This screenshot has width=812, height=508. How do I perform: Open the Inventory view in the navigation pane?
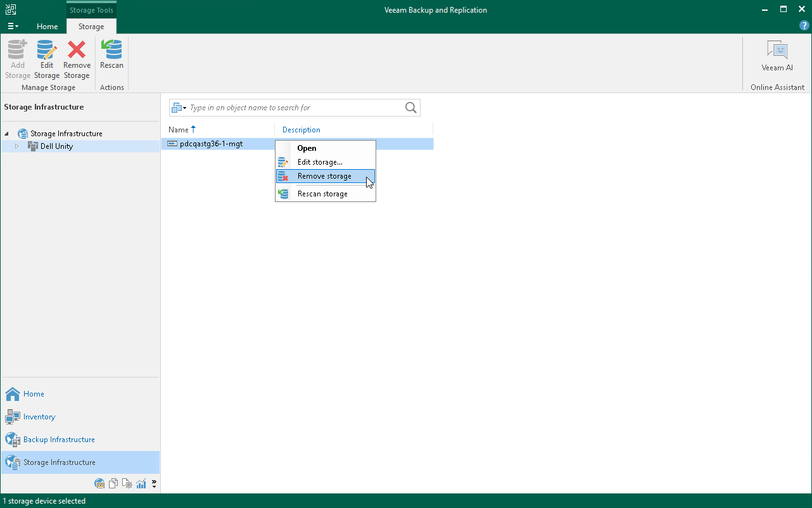click(x=80, y=417)
